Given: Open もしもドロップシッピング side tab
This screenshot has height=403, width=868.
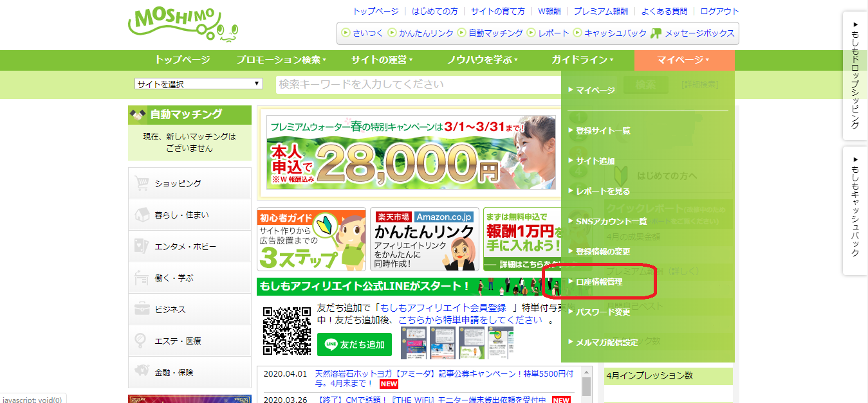Looking at the screenshot, I should click(x=855, y=76).
